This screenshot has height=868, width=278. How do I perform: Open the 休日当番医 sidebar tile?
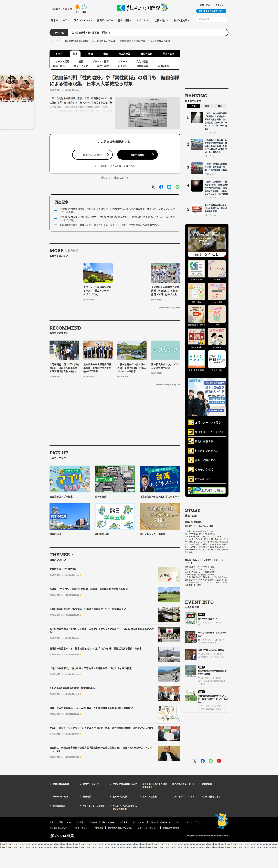tap(217, 337)
